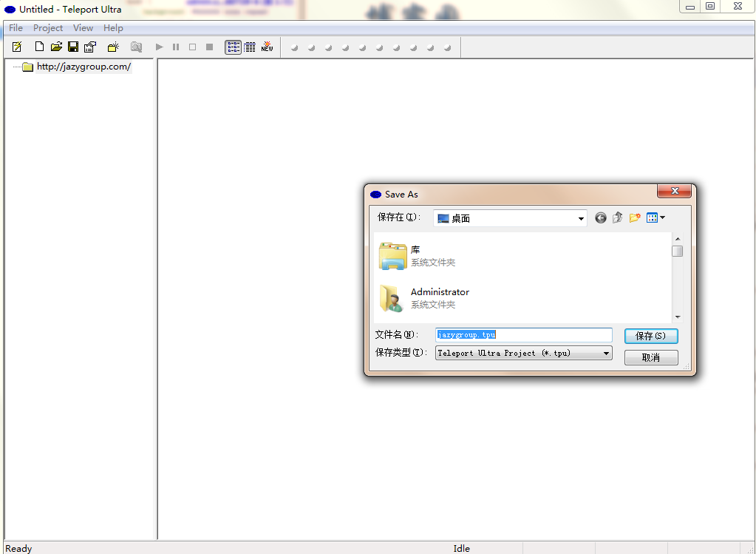Select the Administrator folder in list

point(439,292)
